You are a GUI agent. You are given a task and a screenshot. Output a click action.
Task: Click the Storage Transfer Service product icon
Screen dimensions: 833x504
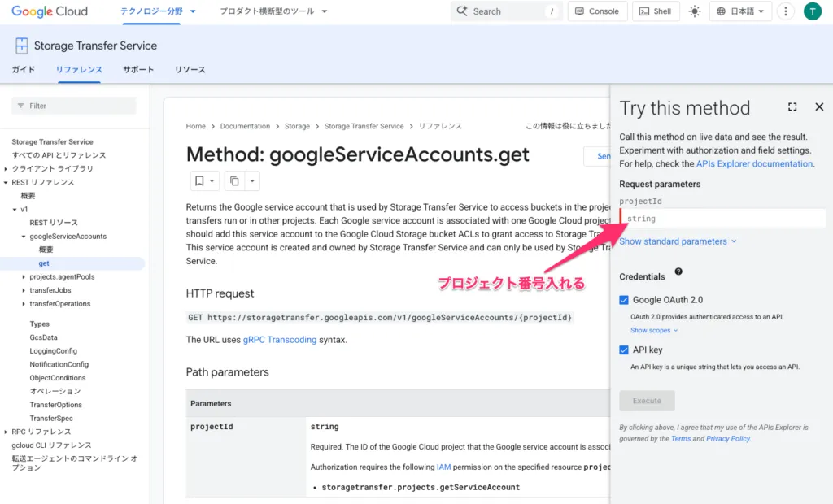coord(21,46)
